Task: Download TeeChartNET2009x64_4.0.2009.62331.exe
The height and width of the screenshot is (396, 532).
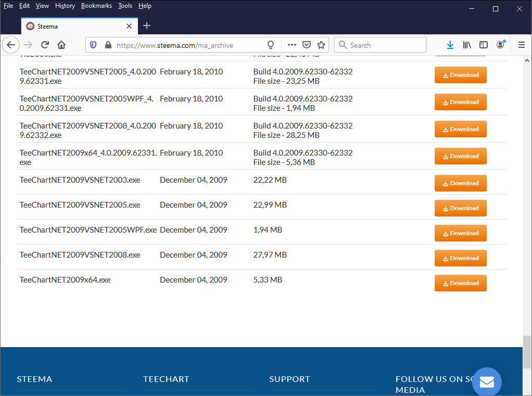Action: coord(460,156)
